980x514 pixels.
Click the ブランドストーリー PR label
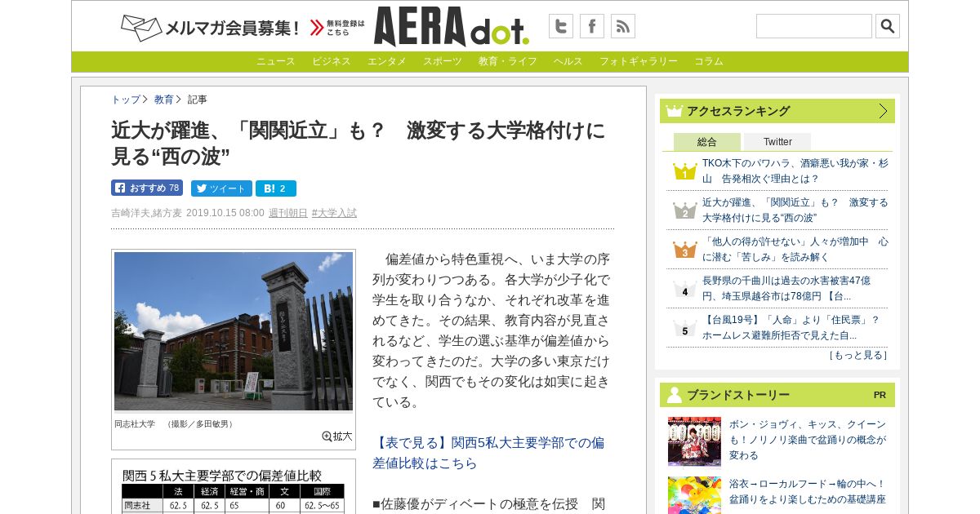[x=880, y=395]
